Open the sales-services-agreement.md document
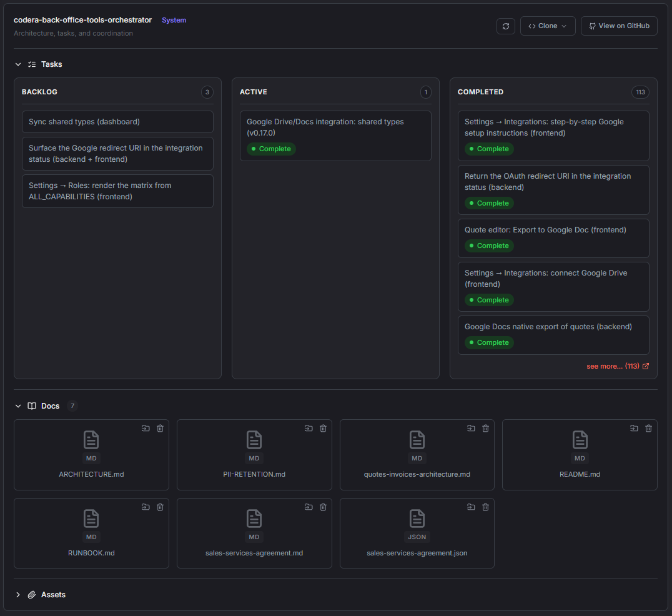 254,534
